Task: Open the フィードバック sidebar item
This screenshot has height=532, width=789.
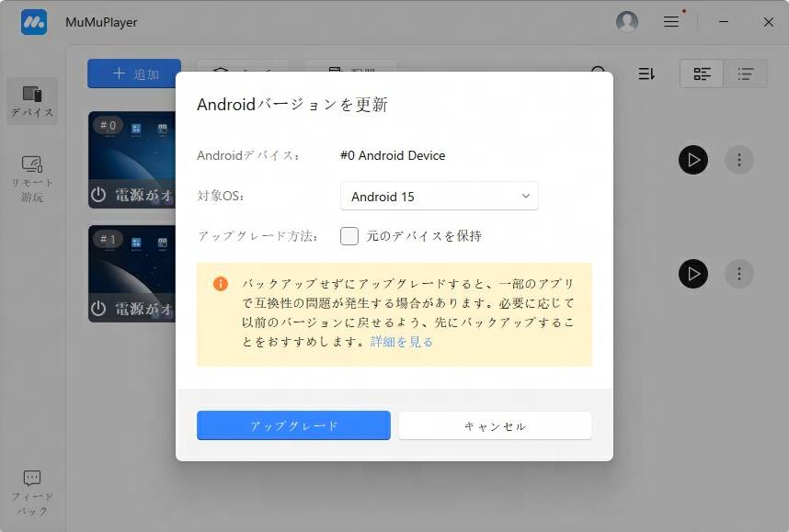Action: coord(32,492)
